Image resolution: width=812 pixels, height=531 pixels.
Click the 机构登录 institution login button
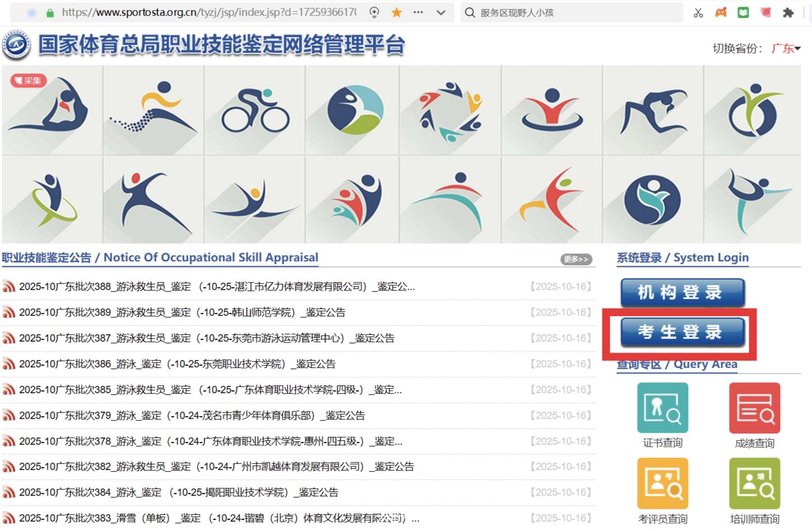coord(682,293)
